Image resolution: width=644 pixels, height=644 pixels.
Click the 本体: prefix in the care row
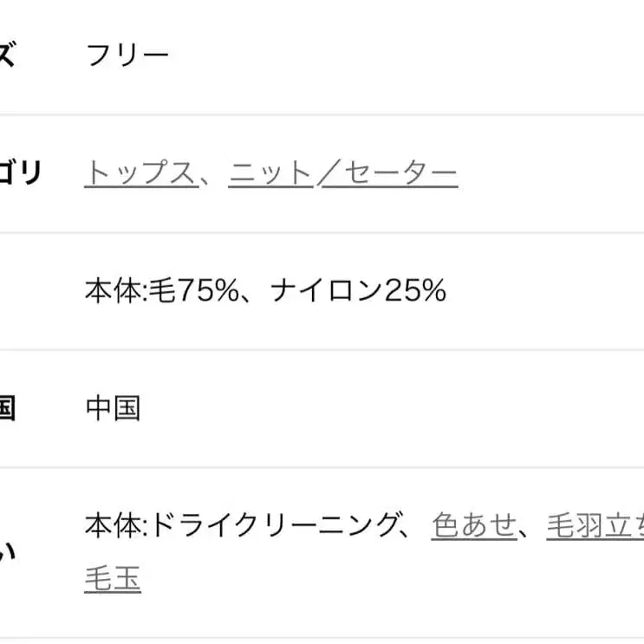tap(117, 525)
